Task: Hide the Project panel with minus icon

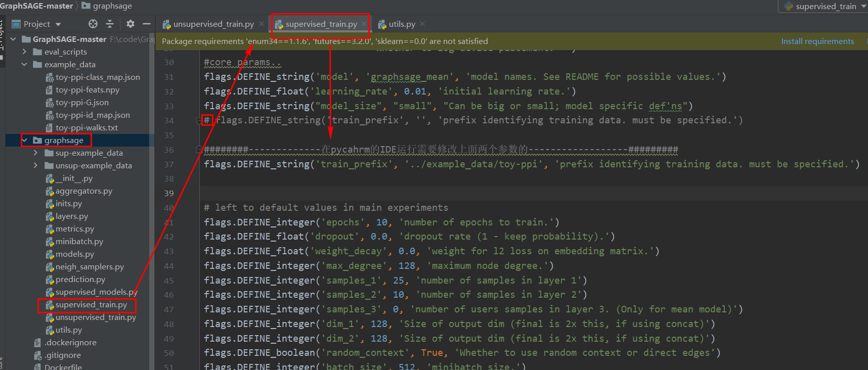Action: point(147,24)
